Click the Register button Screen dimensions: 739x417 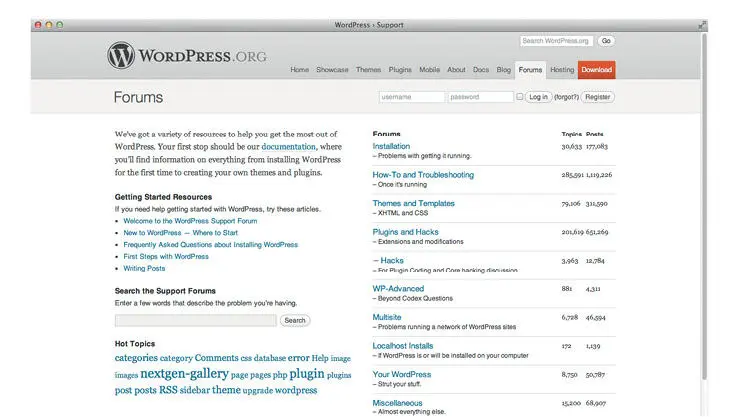coord(598,97)
